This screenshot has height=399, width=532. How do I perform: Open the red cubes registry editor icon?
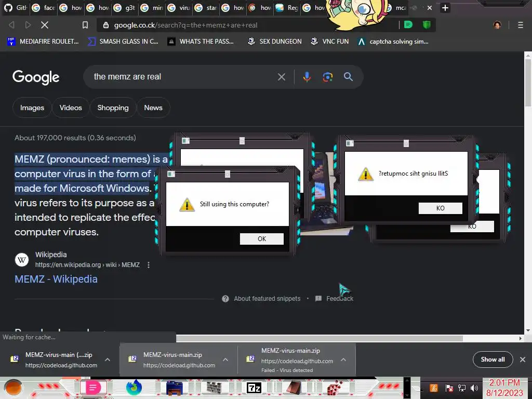[x=334, y=388]
